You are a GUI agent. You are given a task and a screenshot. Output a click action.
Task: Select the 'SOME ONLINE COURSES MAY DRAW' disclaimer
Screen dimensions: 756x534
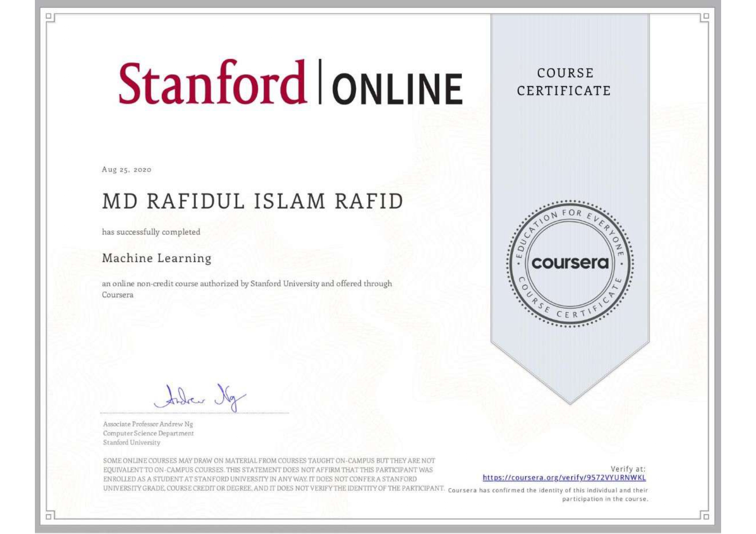[x=274, y=475]
